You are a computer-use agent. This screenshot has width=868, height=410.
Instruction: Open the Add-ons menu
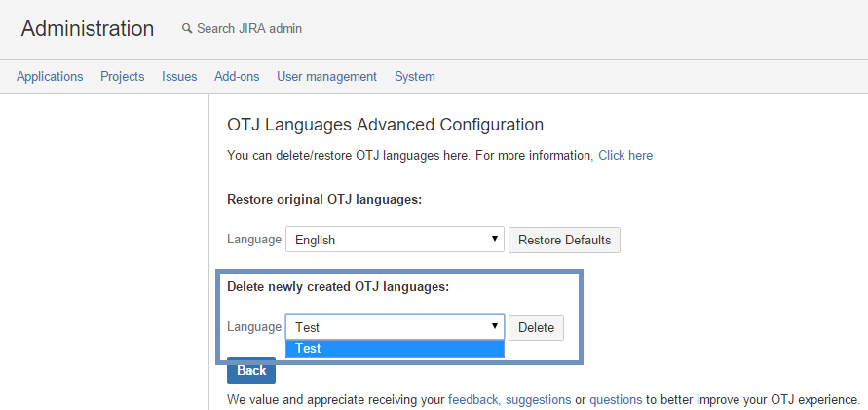(x=237, y=76)
